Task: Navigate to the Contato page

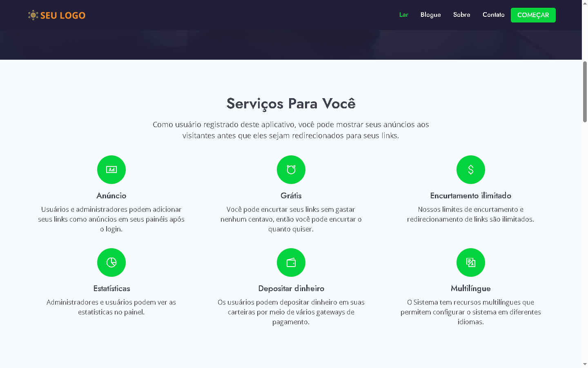Action: [x=493, y=15]
